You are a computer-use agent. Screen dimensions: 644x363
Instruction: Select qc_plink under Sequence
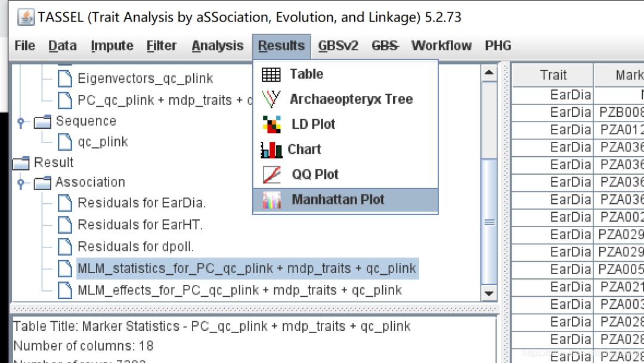103,142
